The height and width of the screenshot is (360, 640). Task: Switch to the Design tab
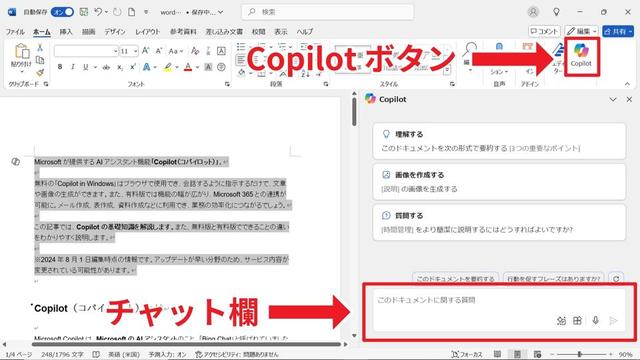(115, 31)
